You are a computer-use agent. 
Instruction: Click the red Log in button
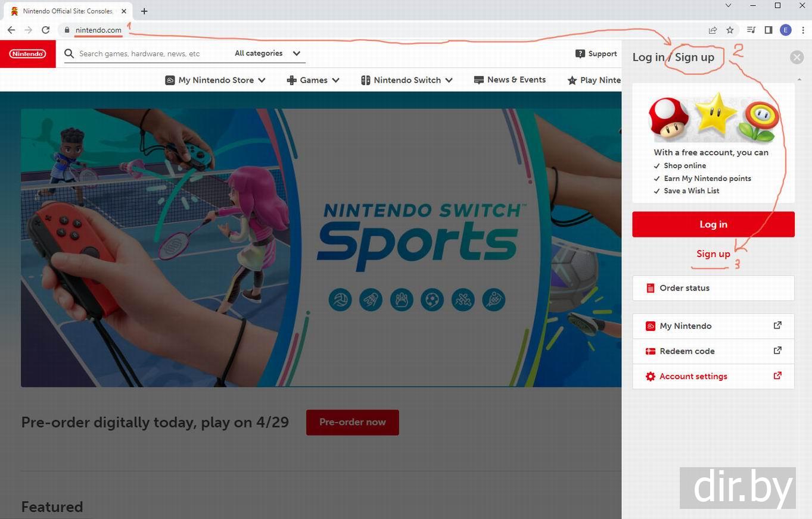click(713, 224)
